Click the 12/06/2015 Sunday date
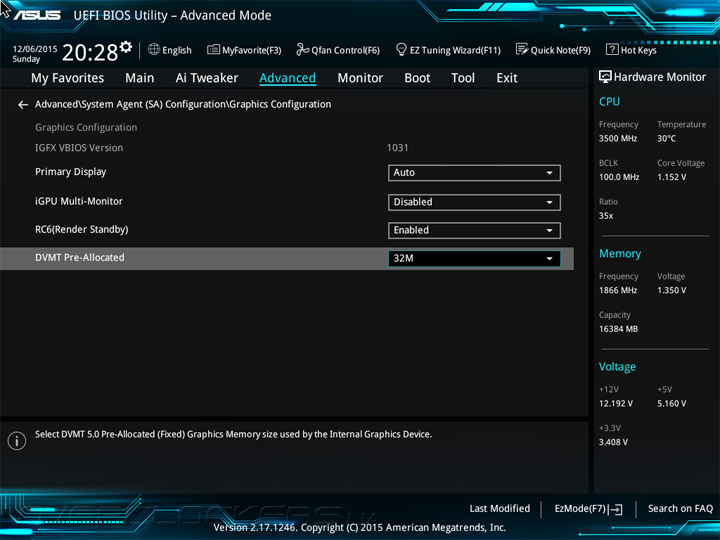The width and height of the screenshot is (720, 540). [34, 54]
